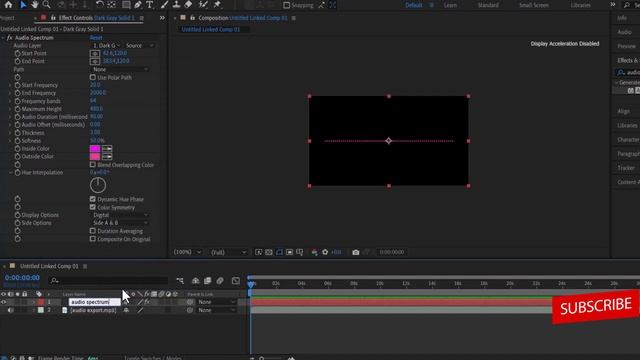Viewport: 640px width, 360px height.
Task: Click Toggle Switches / Modes button
Action: [x=153, y=358]
